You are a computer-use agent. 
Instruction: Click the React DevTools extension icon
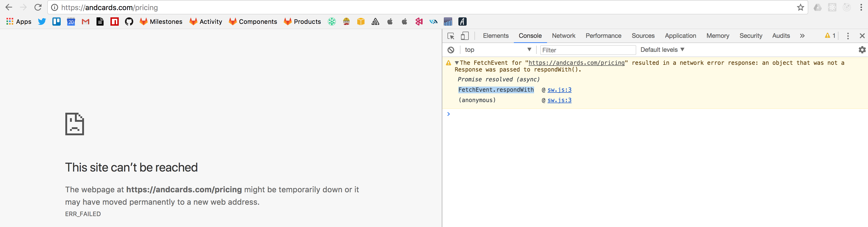pyautogui.click(x=832, y=8)
